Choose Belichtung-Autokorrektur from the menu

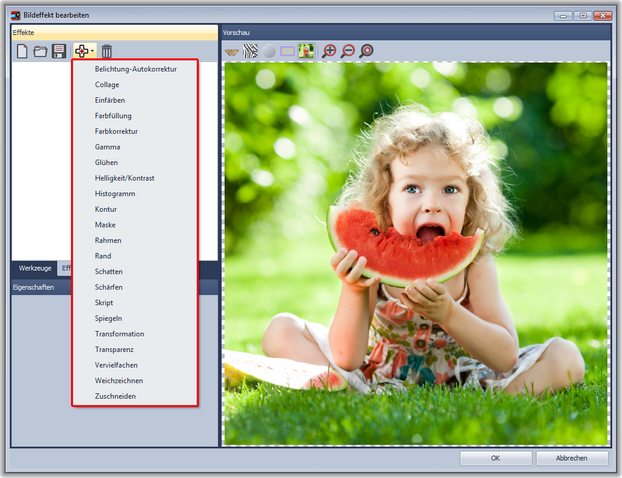pyautogui.click(x=135, y=69)
